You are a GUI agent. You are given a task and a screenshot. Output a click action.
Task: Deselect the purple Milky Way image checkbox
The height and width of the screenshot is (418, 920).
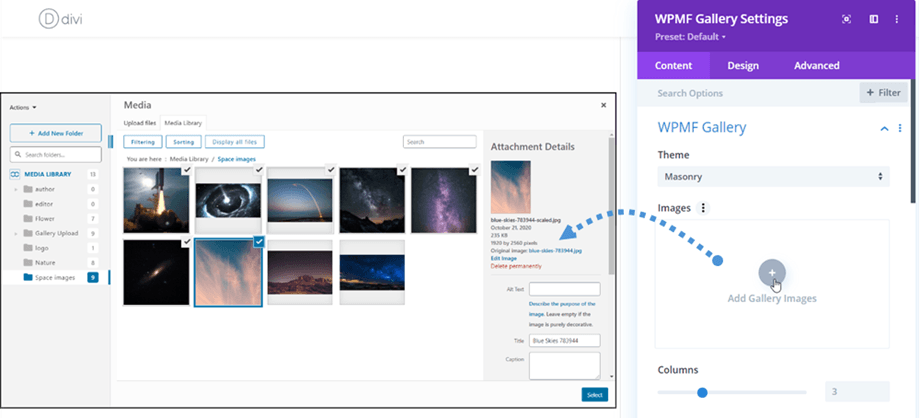click(x=475, y=171)
